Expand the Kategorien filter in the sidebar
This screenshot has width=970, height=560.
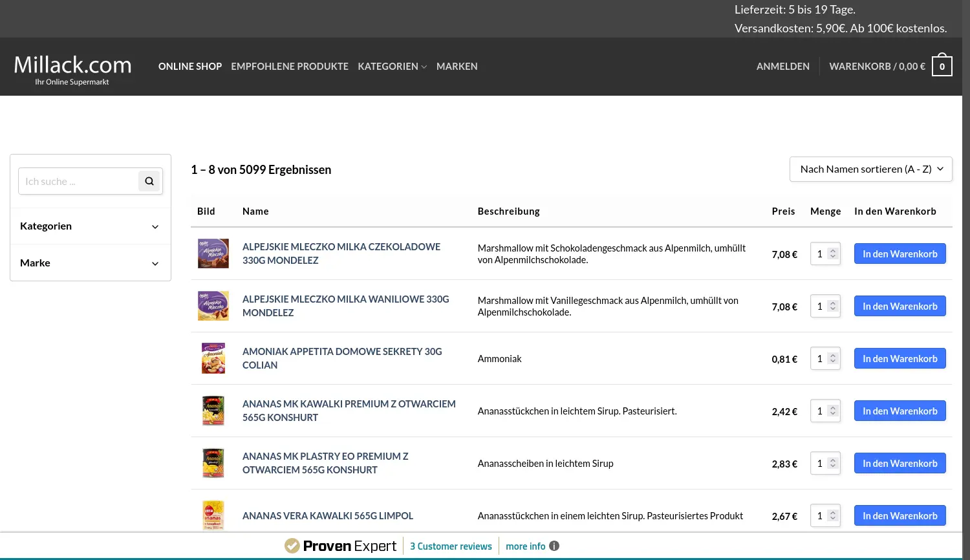tap(90, 226)
